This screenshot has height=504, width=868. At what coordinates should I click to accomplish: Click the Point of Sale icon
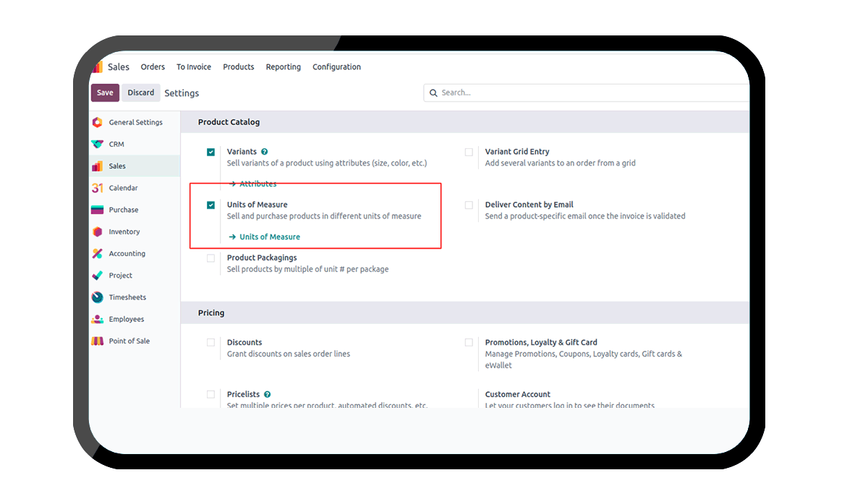(97, 341)
